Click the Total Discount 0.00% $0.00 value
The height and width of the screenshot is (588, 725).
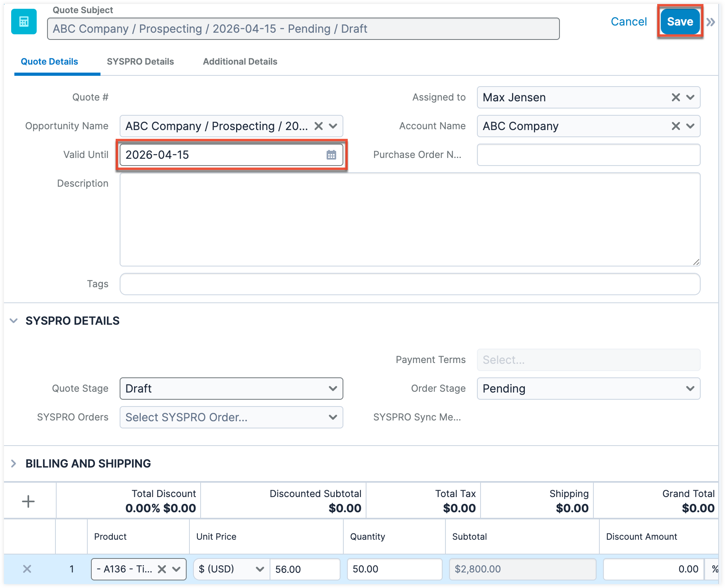161,508
